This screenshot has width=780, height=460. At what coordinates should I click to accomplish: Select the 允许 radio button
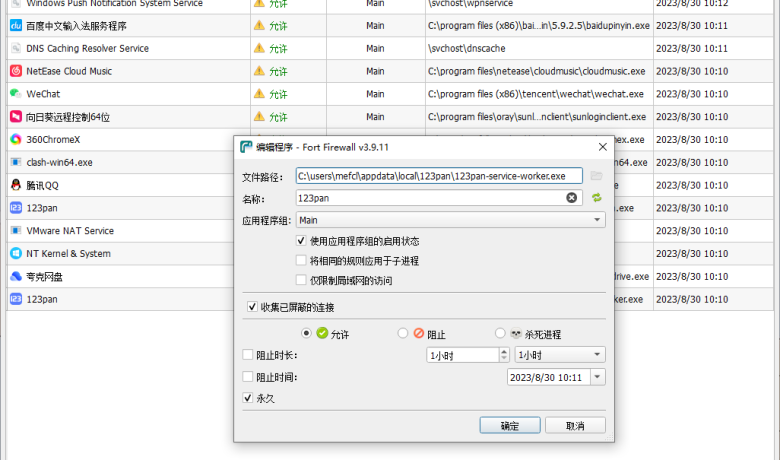(306, 333)
